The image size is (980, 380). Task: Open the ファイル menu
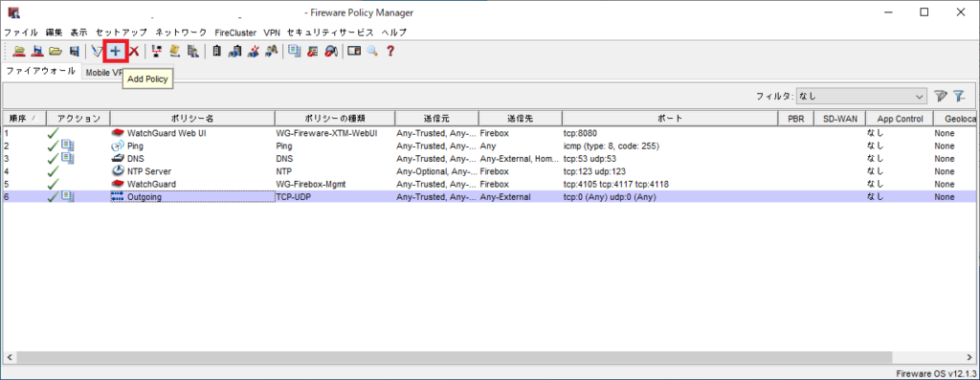click(21, 32)
